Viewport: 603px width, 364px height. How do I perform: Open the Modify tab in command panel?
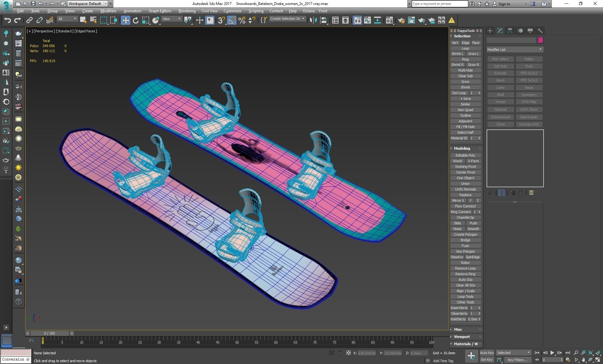click(500, 31)
